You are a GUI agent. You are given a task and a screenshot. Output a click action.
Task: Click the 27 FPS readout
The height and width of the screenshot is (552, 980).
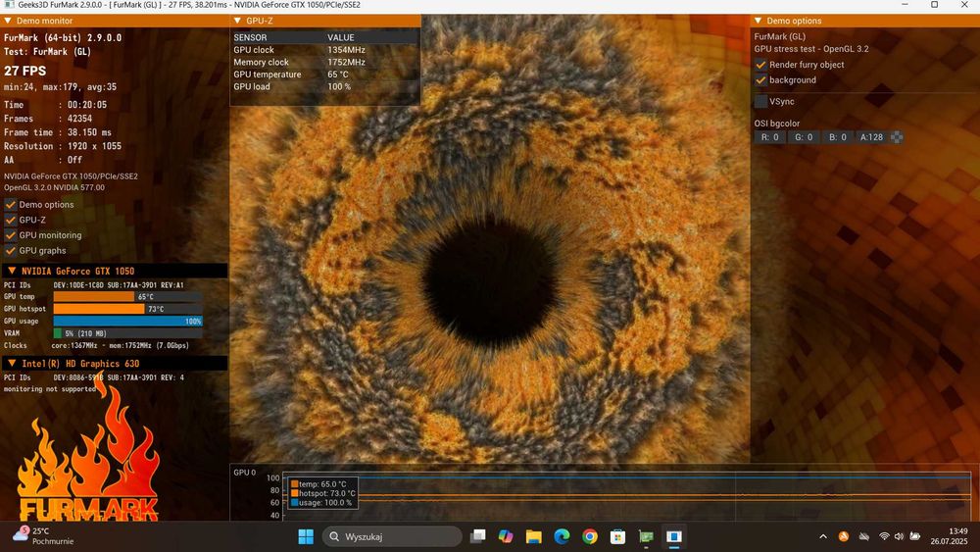click(25, 71)
